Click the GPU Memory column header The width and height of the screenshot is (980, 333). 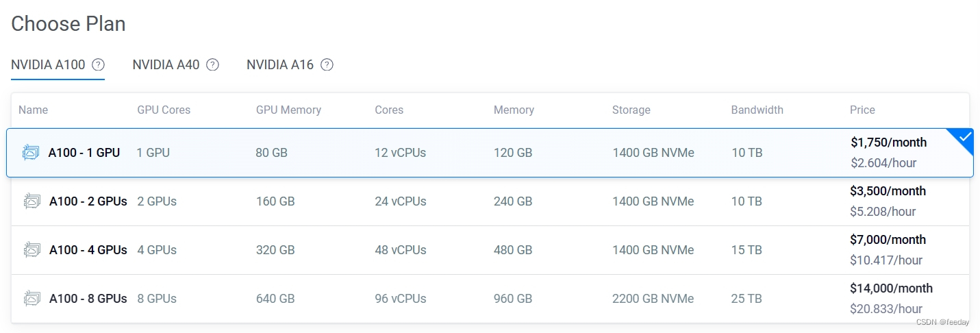pos(288,110)
